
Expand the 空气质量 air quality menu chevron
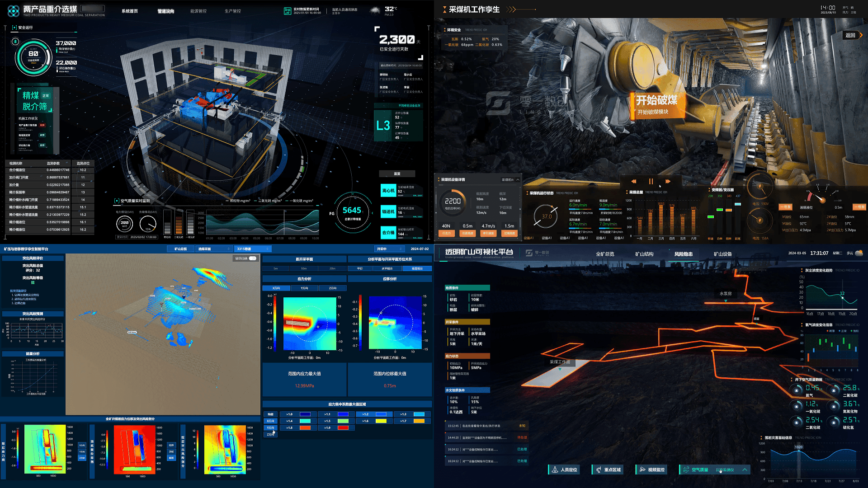pyautogui.click(x=745, y=470)
